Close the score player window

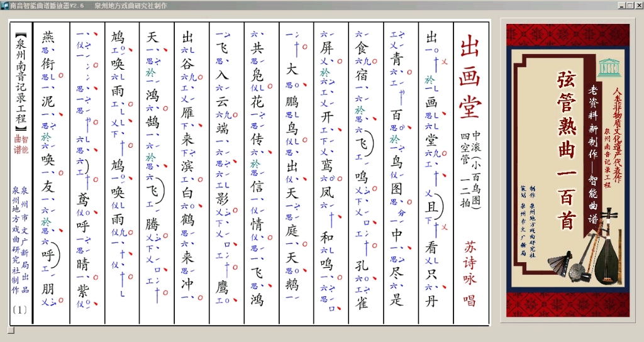[638, 5]
